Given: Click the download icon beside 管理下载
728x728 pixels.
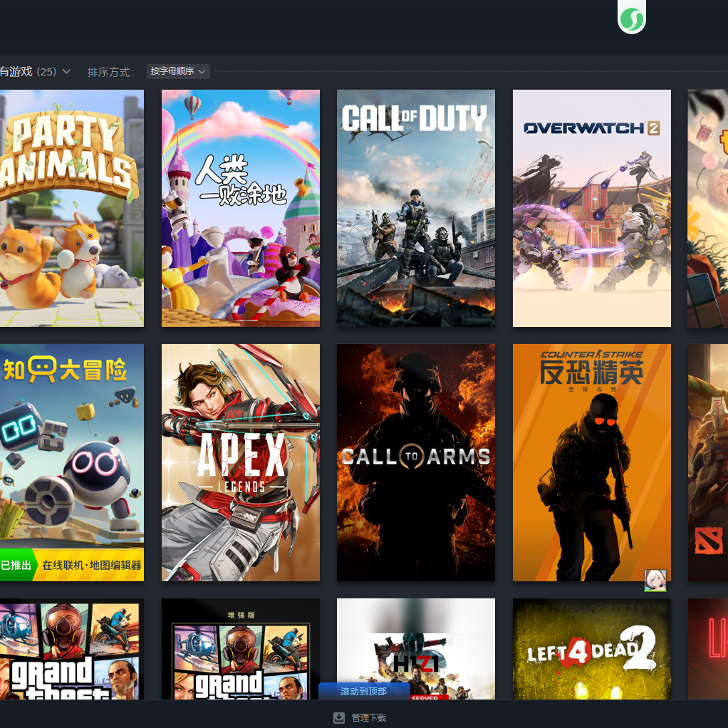Looking at the screenshot, I should click(339, 717).
